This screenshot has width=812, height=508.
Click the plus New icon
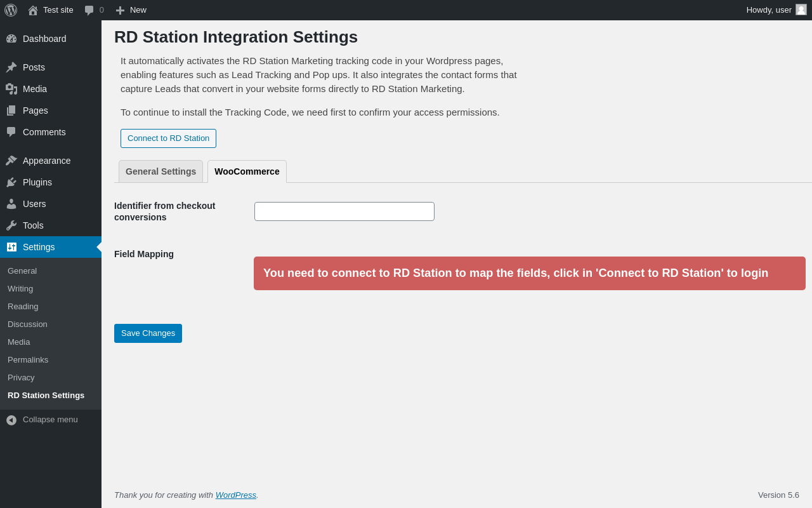point(120,10)
